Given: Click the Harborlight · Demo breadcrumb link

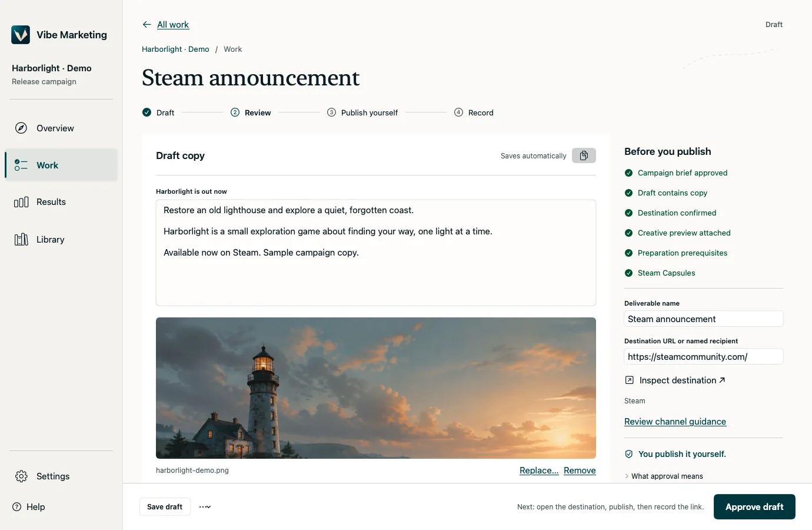Looking at the screenshot, I should click(175, 49).
